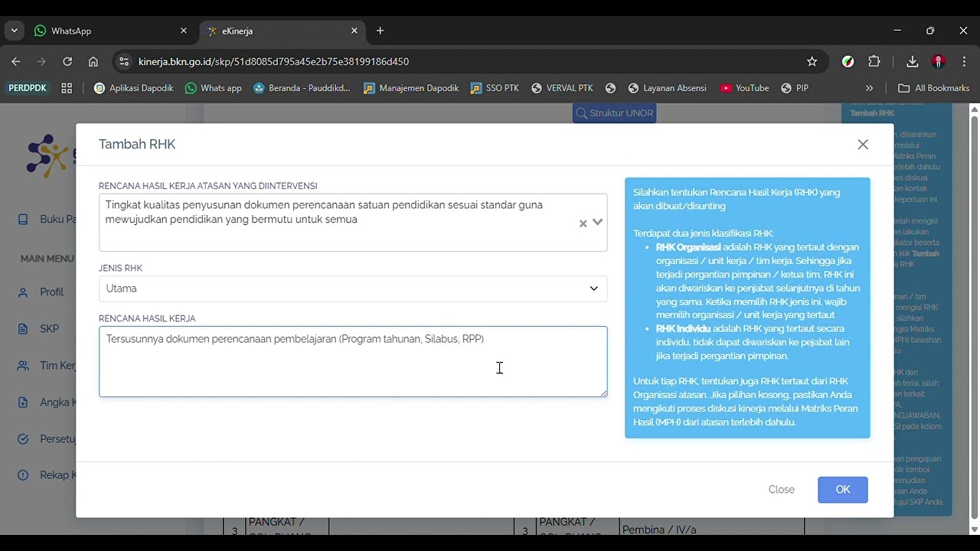Viewport: 980px width, 551px height.
Task: Open the browser home page
Action: click(x=93, y=61)
